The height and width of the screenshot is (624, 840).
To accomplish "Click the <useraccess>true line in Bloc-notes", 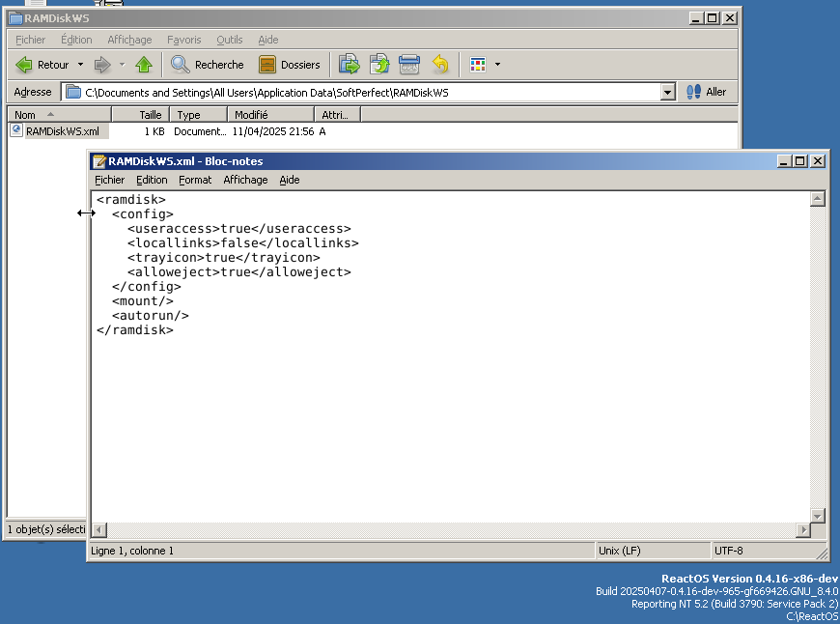I will tap(238, 229).
